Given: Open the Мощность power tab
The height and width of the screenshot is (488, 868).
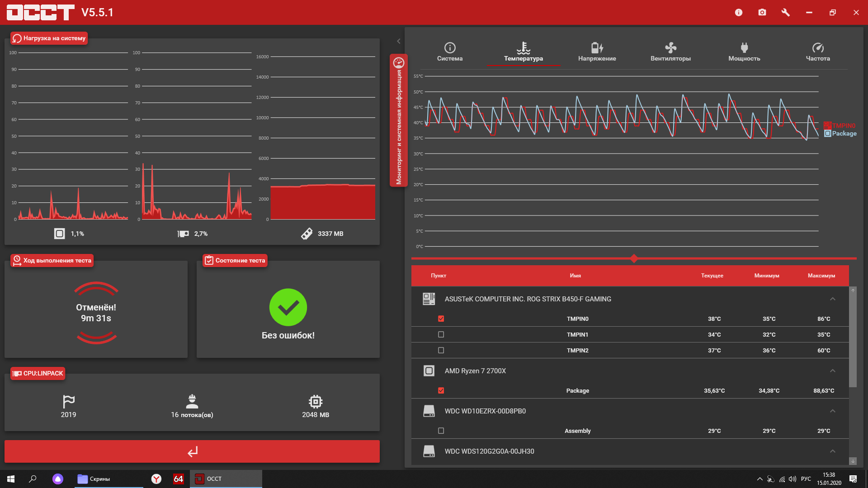Looking at the screenshot, I should [x=744, y=52].
